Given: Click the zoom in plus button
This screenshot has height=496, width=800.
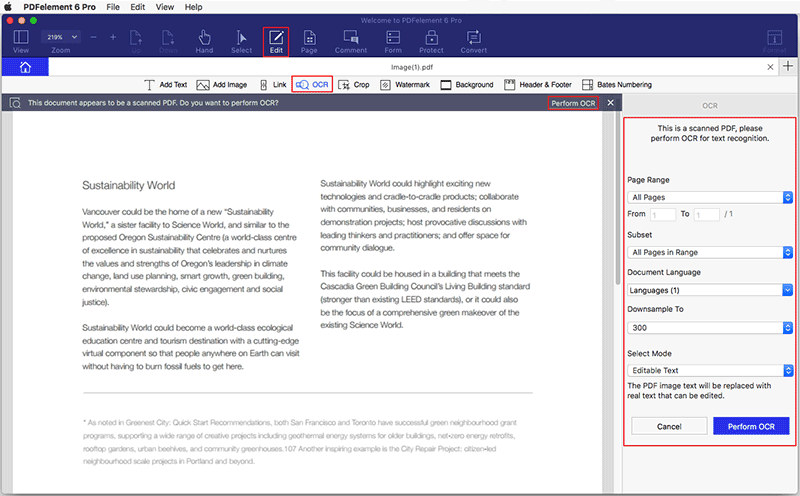Looking at the screenshot, I should coord(113,37).
